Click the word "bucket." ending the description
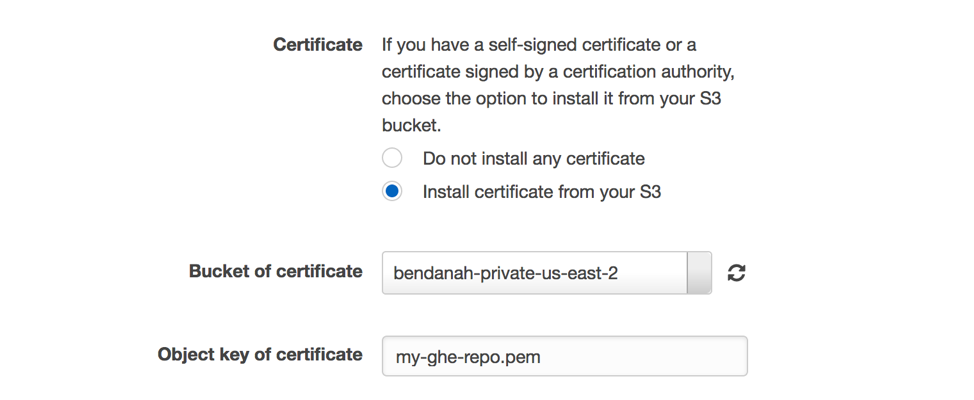This screenshot has height=400, width=974. coord(411,127)
